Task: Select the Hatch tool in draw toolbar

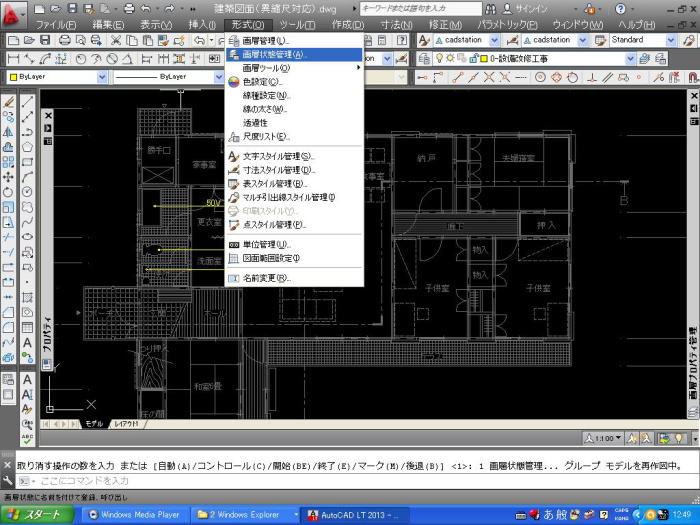Action: point(27,297)
